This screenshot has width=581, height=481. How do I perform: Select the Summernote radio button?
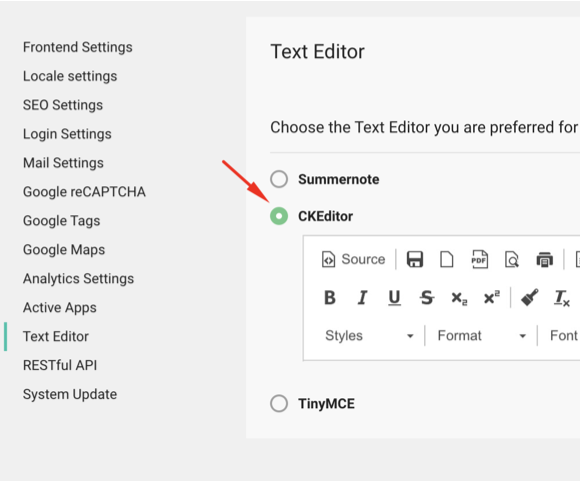pyautogui.click(x=279, y=179)
